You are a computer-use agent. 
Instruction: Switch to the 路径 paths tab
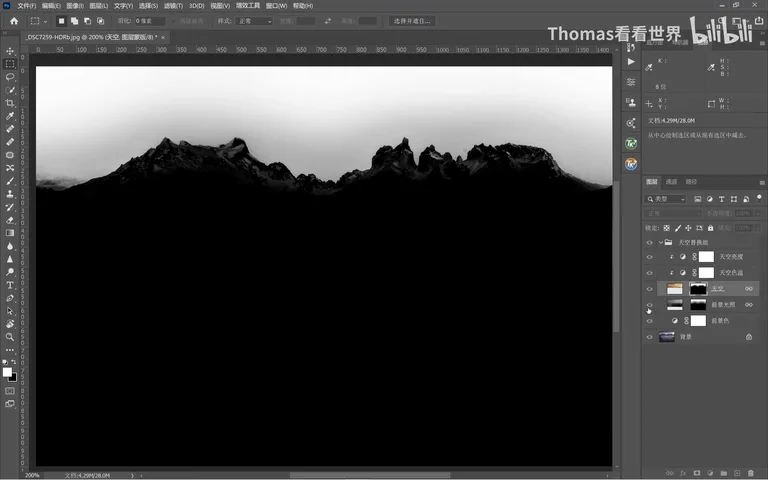(x=691, y=182)
